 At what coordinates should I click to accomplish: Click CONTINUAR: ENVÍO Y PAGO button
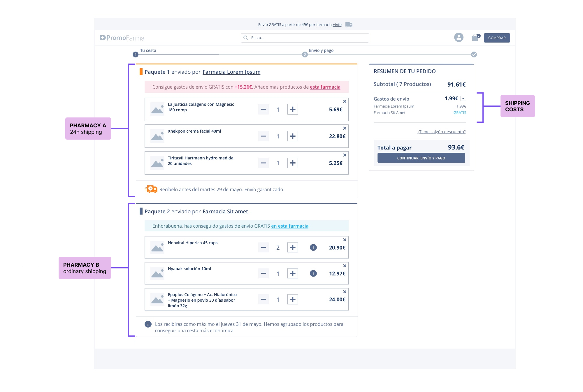421,158
